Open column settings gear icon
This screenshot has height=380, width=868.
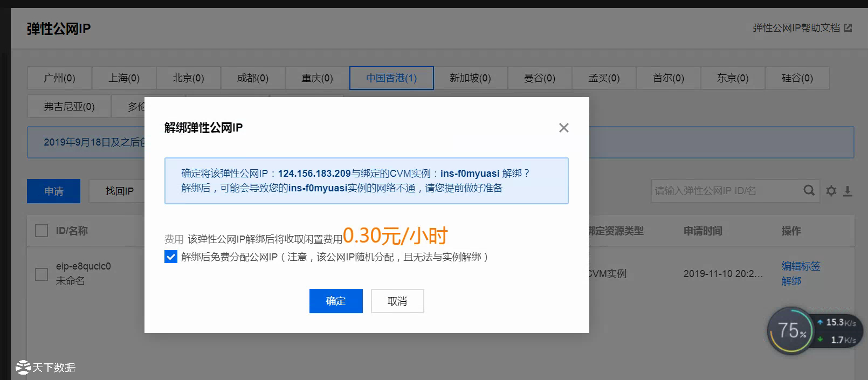tap(831, 191)
